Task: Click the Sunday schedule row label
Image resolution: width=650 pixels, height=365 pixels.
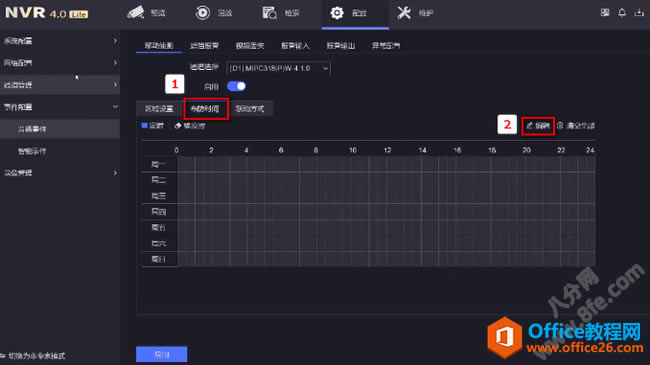Action: [x=159, y=259]
